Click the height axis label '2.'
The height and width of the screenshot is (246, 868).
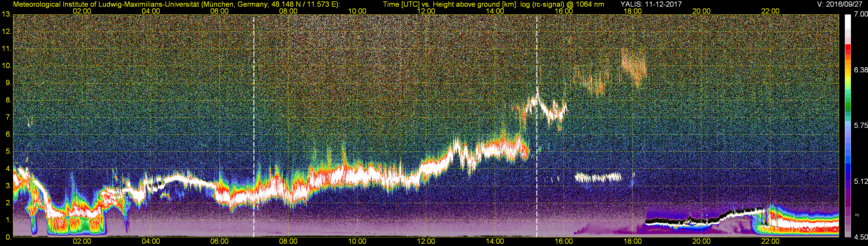(x=8, y=203)
